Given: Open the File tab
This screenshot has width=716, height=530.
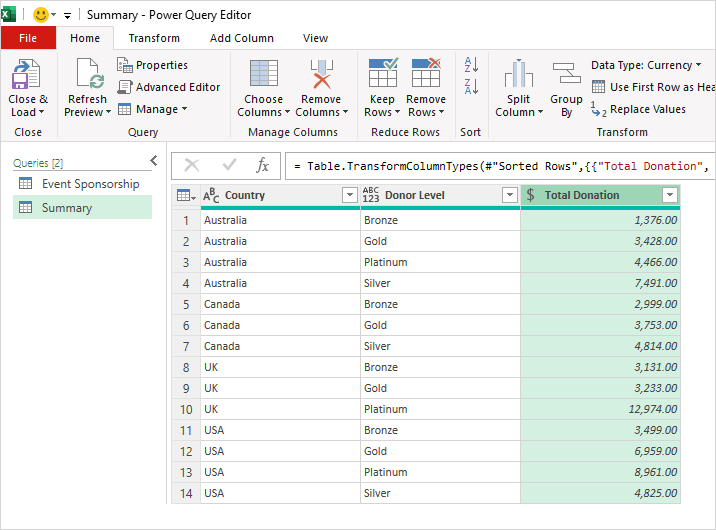Looking at the screenshot, I should [x=28, y=38].
